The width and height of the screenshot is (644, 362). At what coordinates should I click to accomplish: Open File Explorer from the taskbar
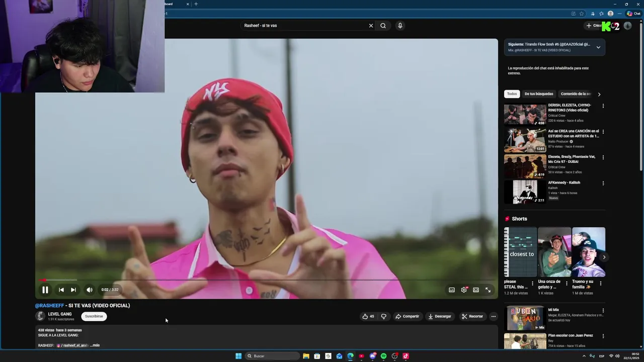tap(306, 356)
